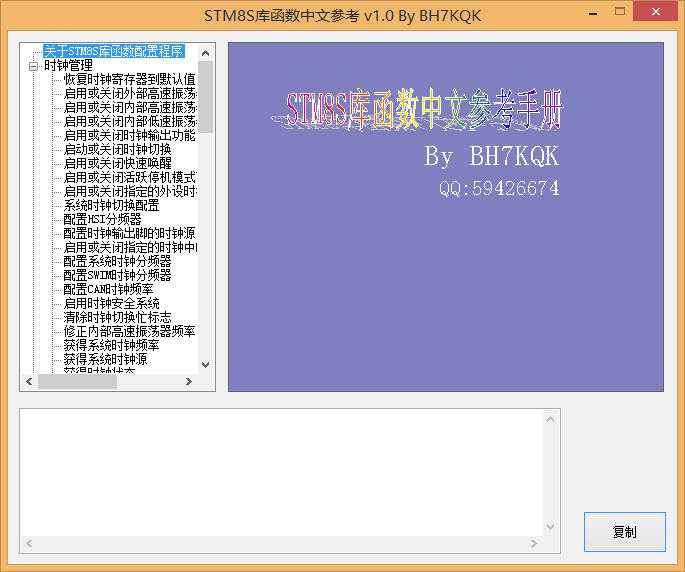Open 启用或关闭外部高速振荡 entry

[x=130, y=94]
